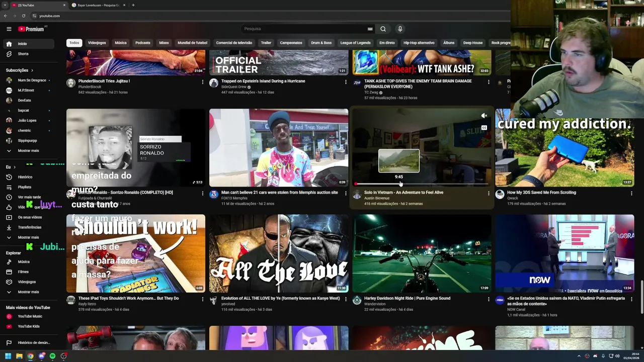The width and height of the screenshot is (644, 362).
Task: Expand Mostrar mais under Eu section
Action: click(28, 237)
